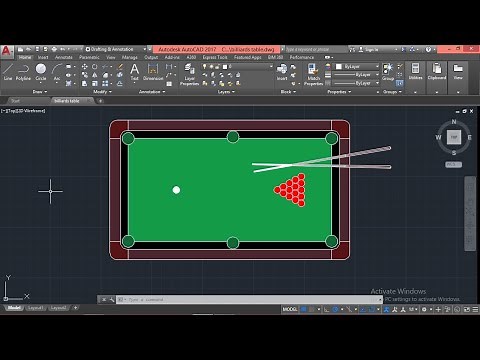The height and width of the screenshot is (360, 480).
Task: Select the Polyline tool
Action: click(x=23, y=72)
